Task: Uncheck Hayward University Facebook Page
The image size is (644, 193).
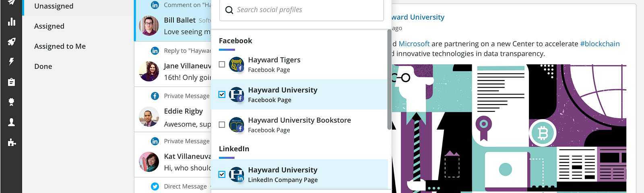Action: (x=222, y=94)
